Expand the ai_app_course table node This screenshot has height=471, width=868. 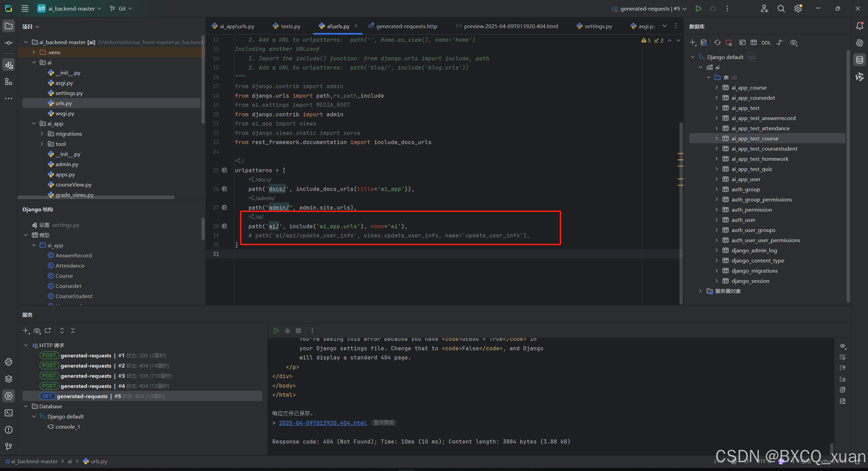[716, 87]
